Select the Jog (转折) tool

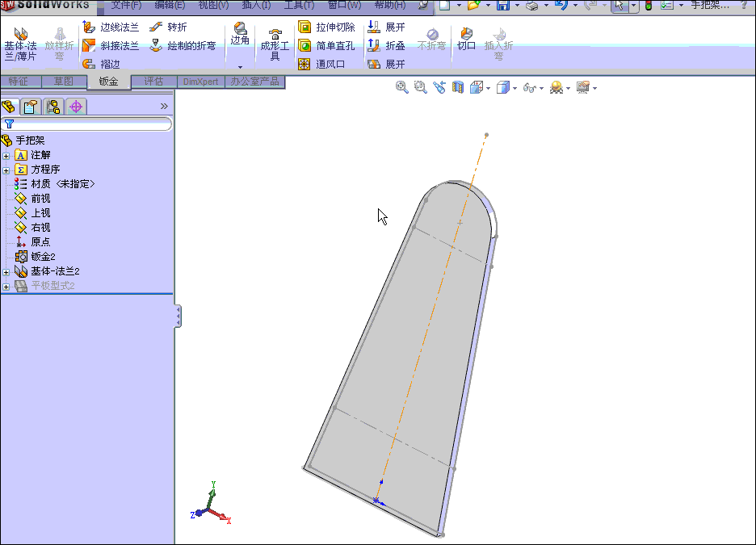pyautogui.click(x=168, y=27)
